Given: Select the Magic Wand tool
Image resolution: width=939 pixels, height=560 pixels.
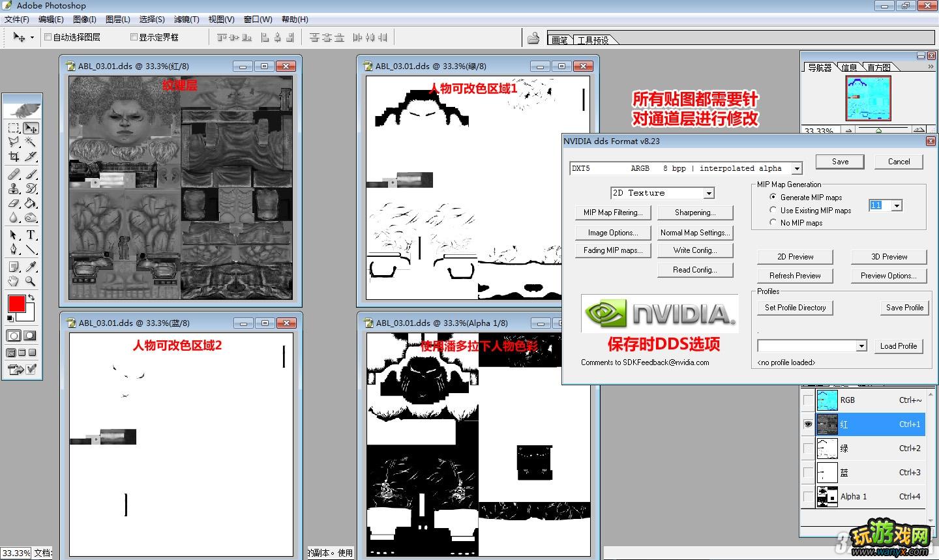Looking at the screenshot, I should pos(31,142).
